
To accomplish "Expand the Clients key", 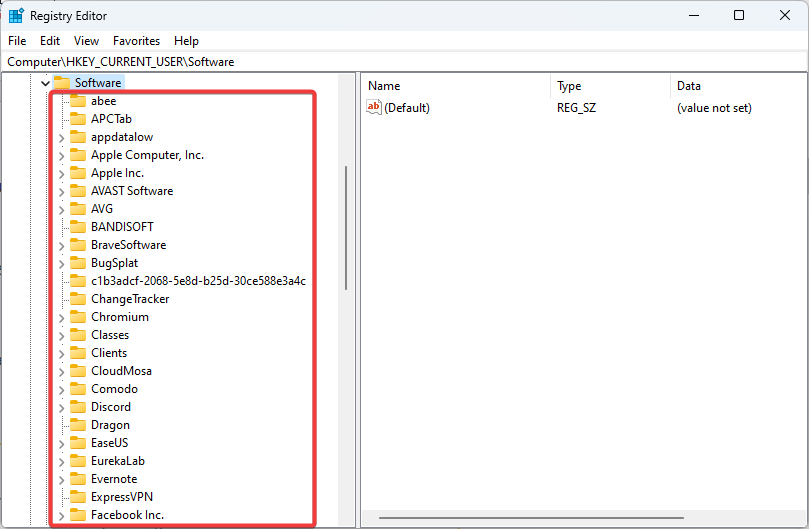I will coord(61,354).
